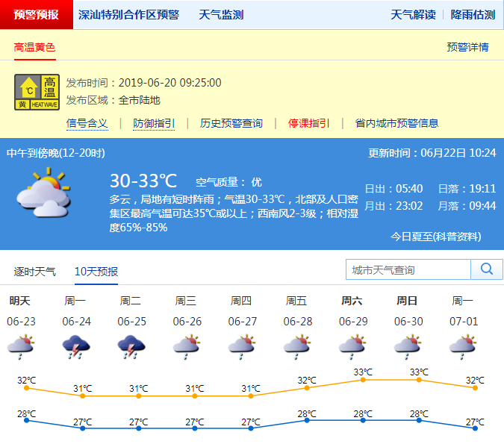This screenshot has height=444, width=504.
Task: Switch to 天气监测 tab
Action: point(221,15)
